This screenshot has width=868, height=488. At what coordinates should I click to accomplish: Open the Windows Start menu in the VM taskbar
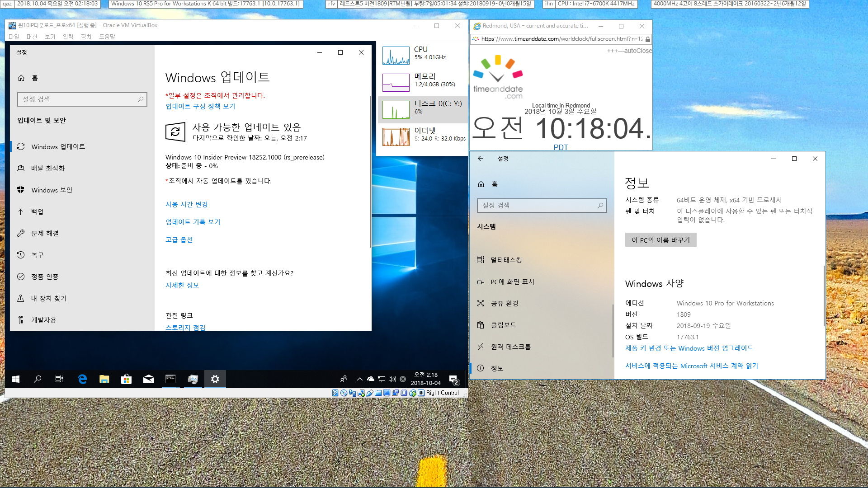tap(16, 379)
